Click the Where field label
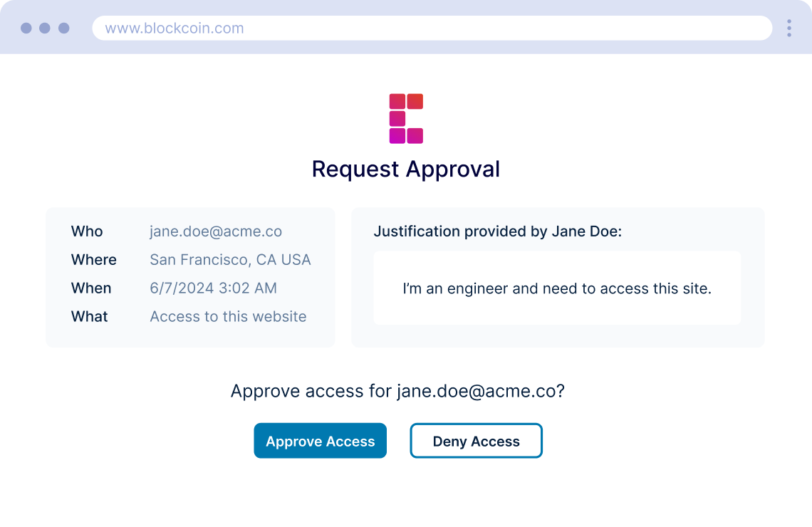 coord(94,260)
